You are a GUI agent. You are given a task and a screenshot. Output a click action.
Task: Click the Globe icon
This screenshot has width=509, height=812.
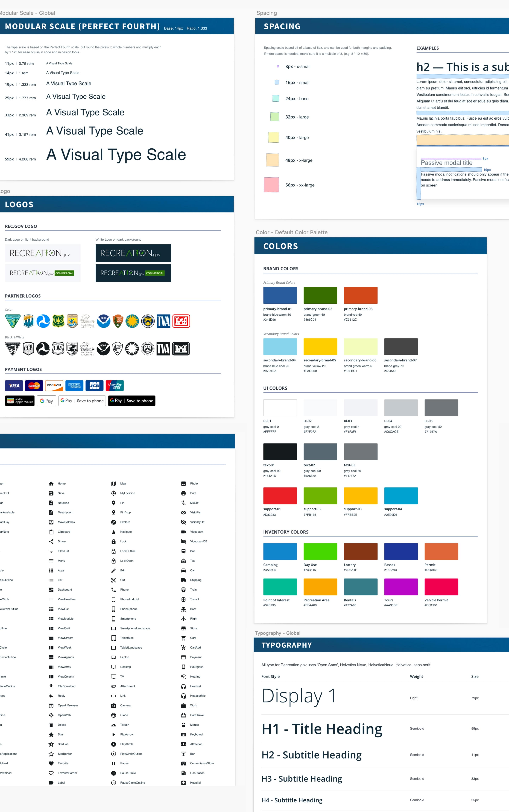[x=113, y=715]
